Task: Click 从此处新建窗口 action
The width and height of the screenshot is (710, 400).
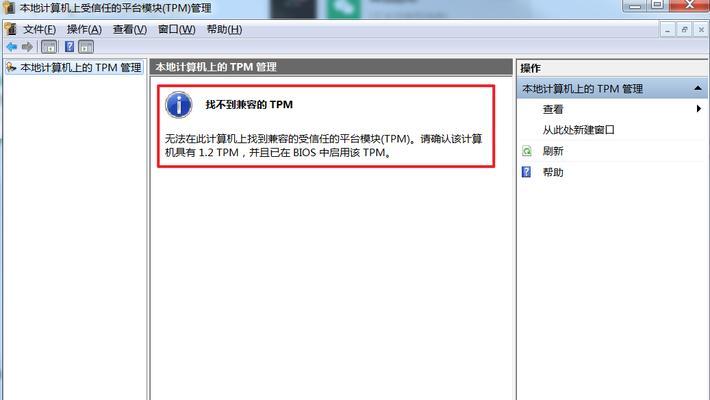Action: point(578,130)
